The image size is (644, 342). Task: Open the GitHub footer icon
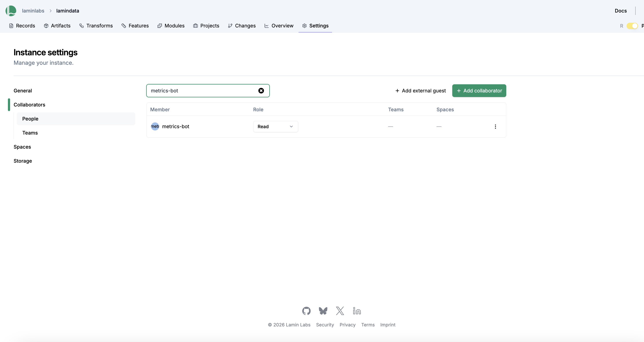click(306, 311)
